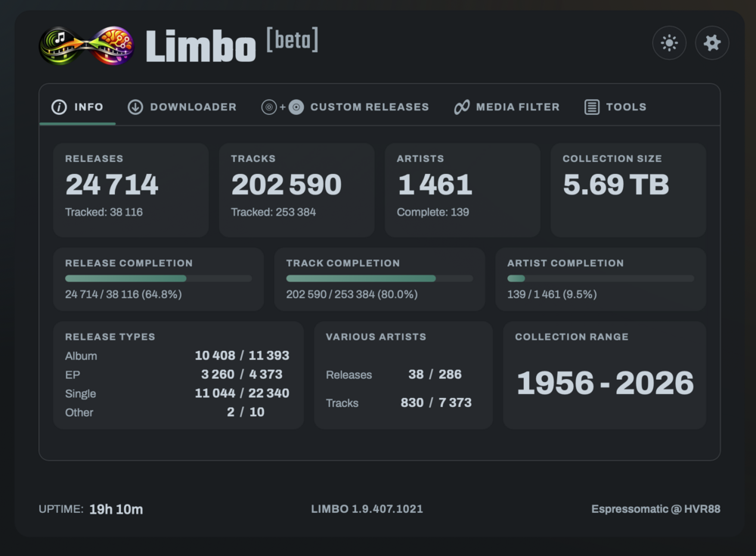Go to the Tools tab
The image size is (756, 556).
coord(615,107)
